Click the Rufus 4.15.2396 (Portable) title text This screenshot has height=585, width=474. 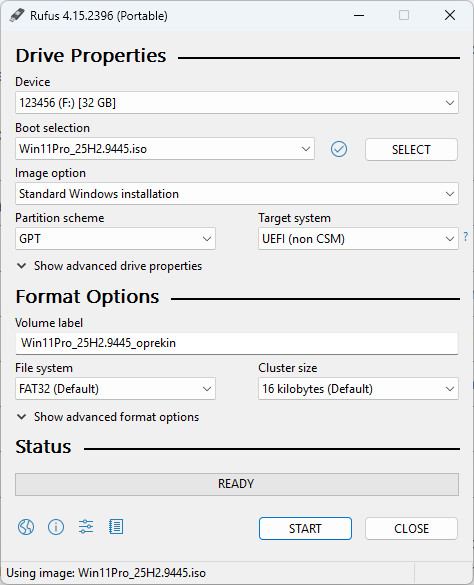(99, 16)
